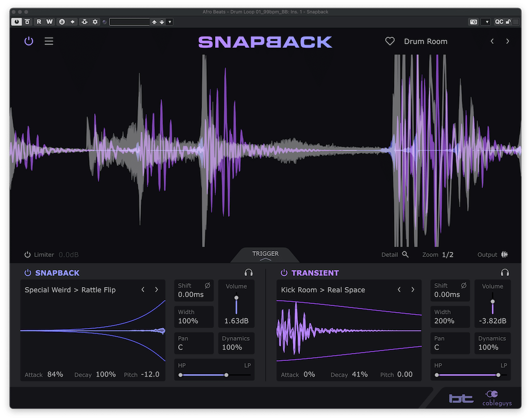
Task: Toggle the main plugin power button
Action: [x=29, y=41]
